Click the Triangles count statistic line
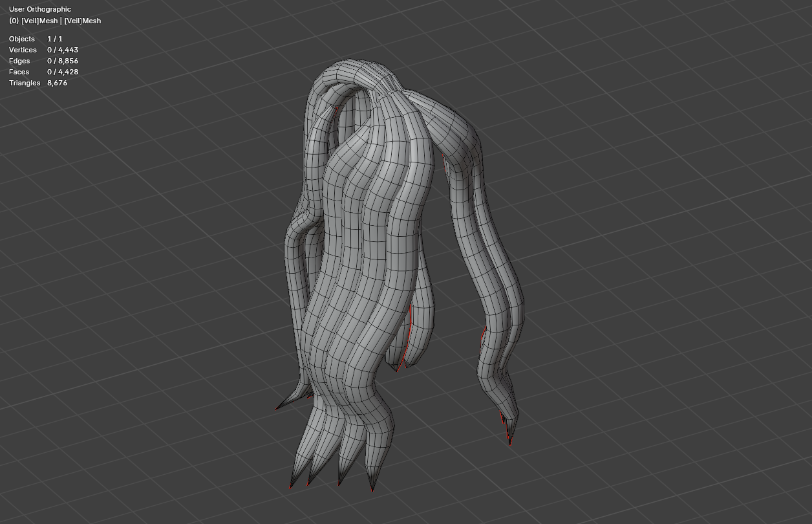This screenshot has width=812, height=524. pyautogui.click(x=38, y=83)
